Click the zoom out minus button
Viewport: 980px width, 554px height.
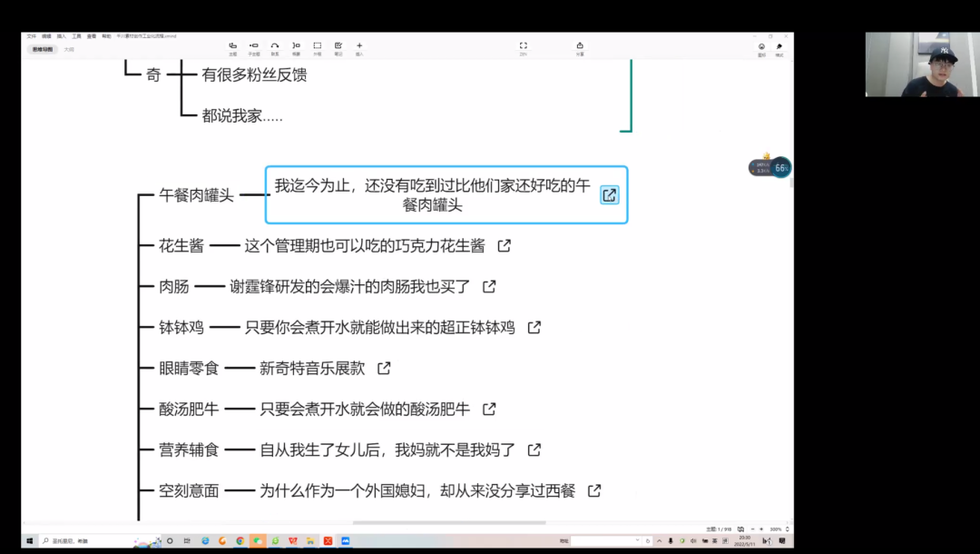coord(752,529)
